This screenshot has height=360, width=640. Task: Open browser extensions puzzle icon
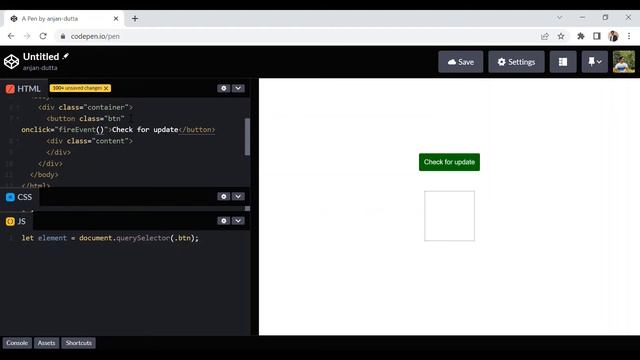580,36
